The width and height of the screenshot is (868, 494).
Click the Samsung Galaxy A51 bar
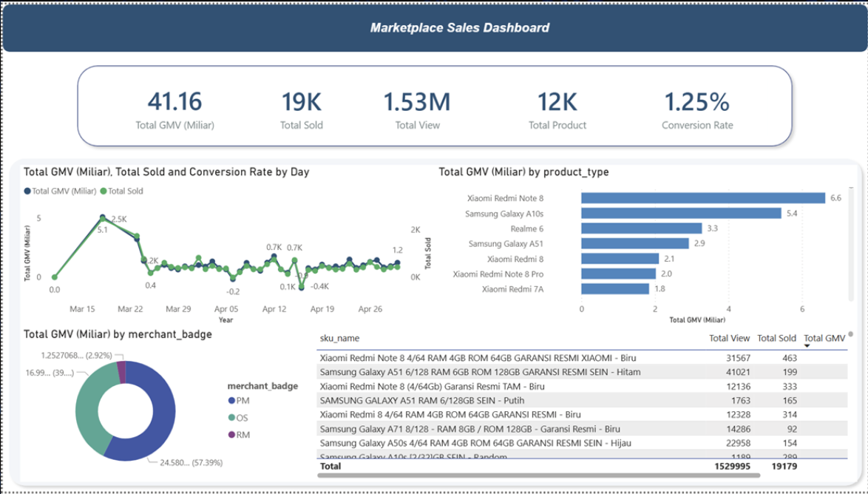click(635, 244)
